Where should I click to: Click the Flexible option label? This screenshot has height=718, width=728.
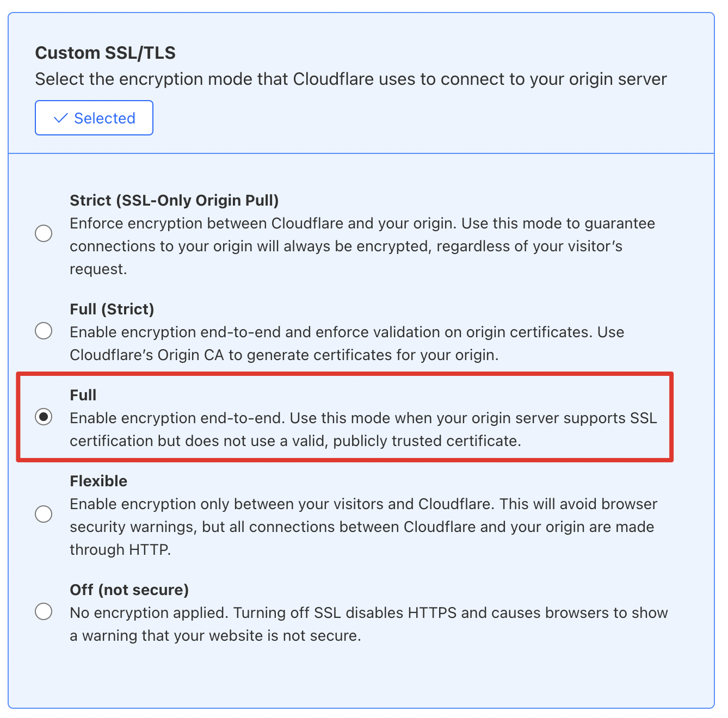(98, 481)
